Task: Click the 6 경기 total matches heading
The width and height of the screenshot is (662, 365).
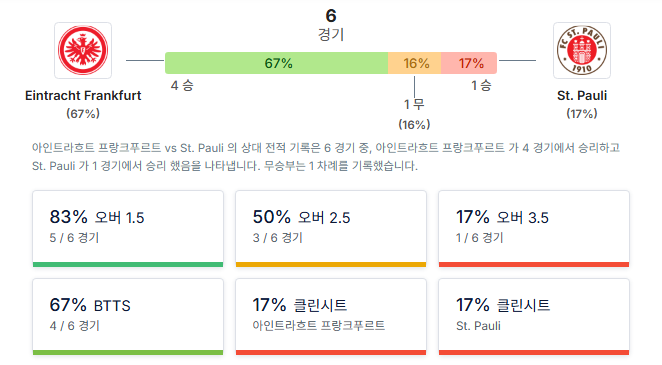Action: 331,25
